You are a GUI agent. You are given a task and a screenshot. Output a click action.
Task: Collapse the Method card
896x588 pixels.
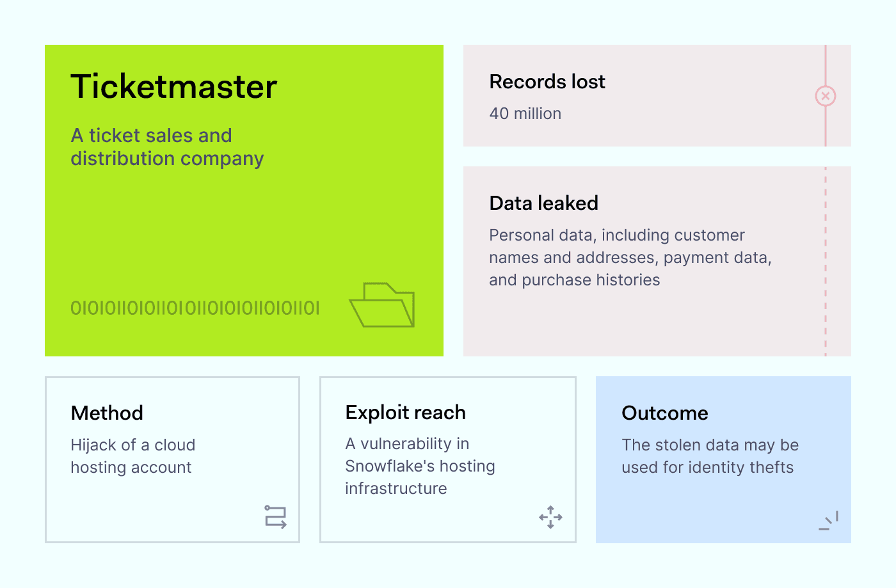172,459
